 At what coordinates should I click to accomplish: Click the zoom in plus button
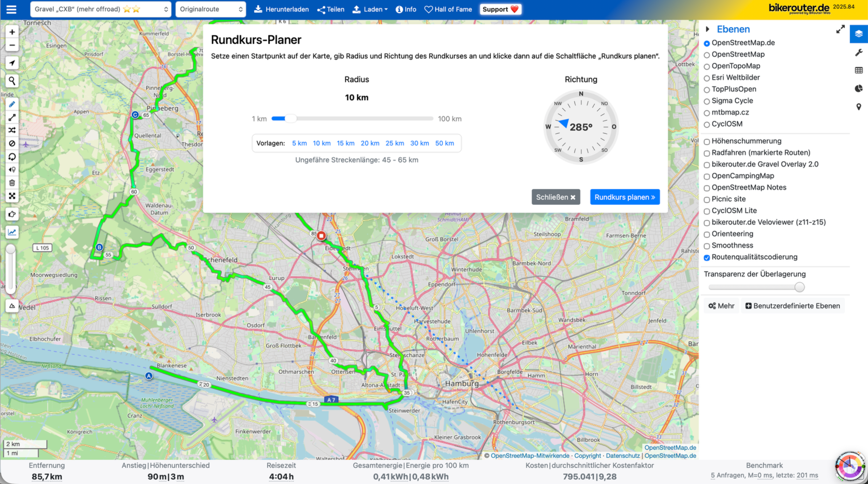coord(12,32)
